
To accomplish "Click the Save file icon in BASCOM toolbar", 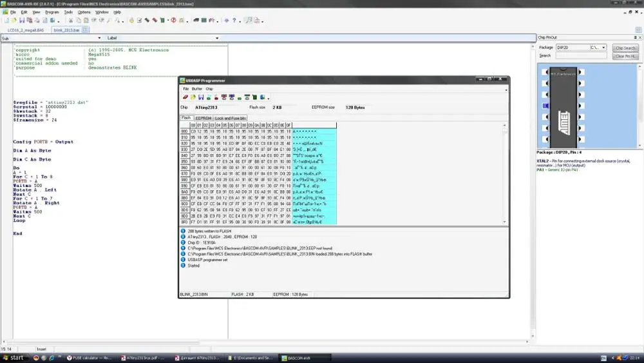I will click(x=22, y=21).
